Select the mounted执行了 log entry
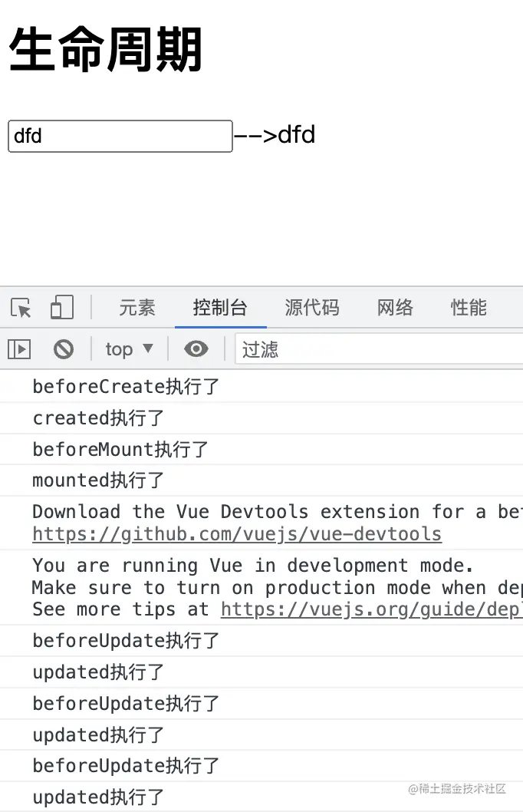 point(261,480)
